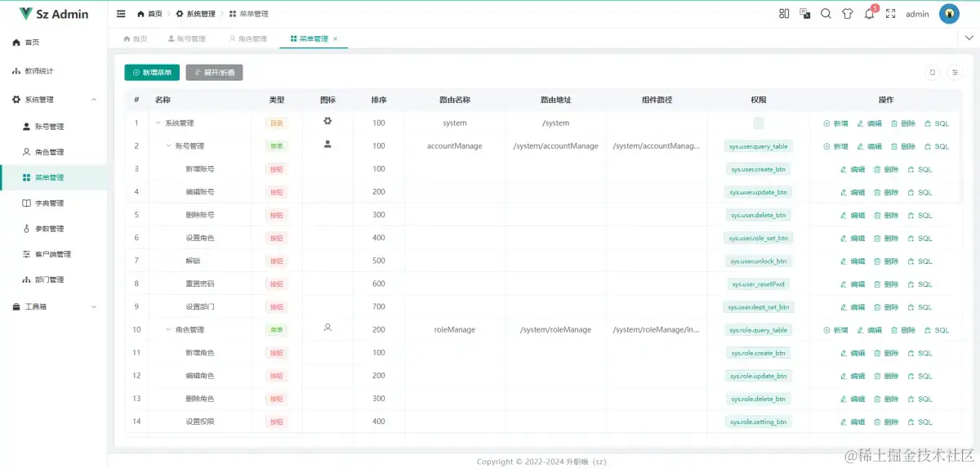Click 新增 in the 系统管理 row
The height and width of the screenshot is (469, 980).
835,123
